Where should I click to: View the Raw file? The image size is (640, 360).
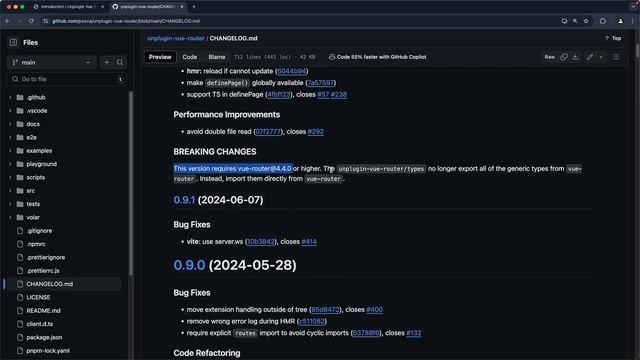coord(549,57)
